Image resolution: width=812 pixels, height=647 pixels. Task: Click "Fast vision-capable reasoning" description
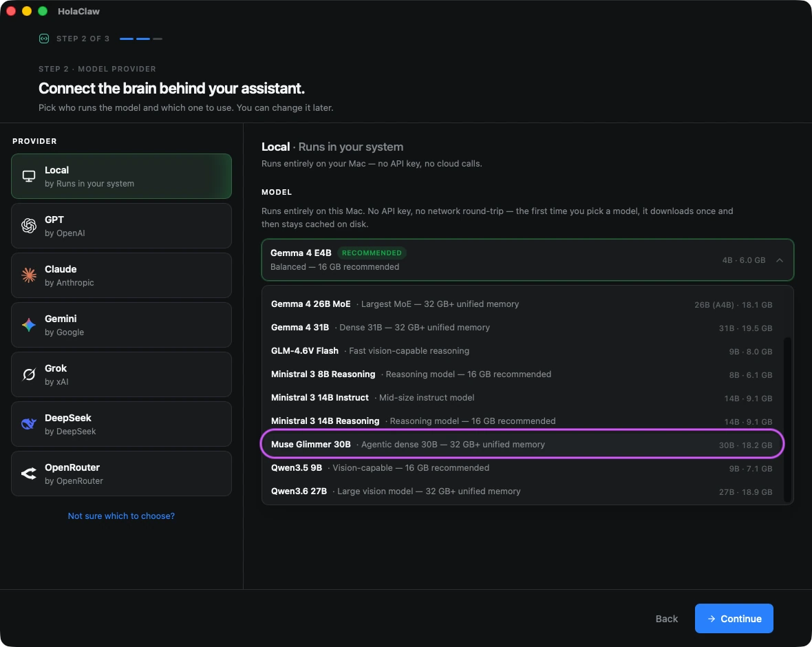pyautogui.click(x=409, y=351)
